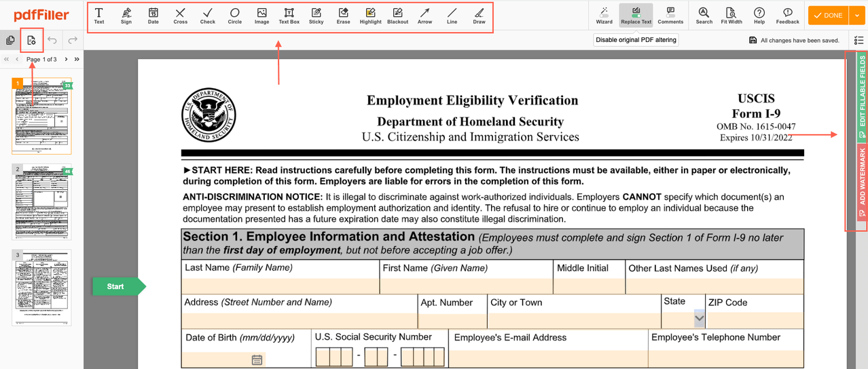
Task: Select the Circle tool
Action: tap(235, 16)
